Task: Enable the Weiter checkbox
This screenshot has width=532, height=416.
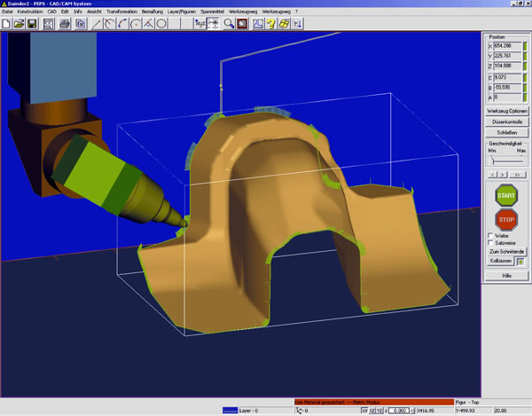Action: click(492, 236)
